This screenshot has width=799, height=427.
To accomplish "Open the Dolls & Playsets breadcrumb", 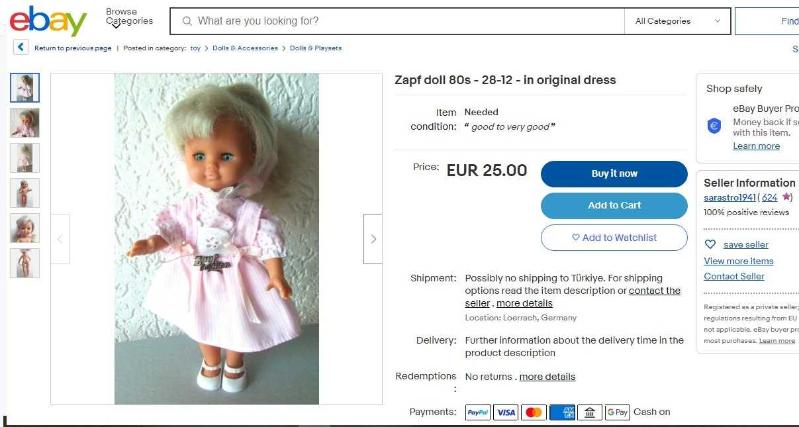I will point(316,48).
